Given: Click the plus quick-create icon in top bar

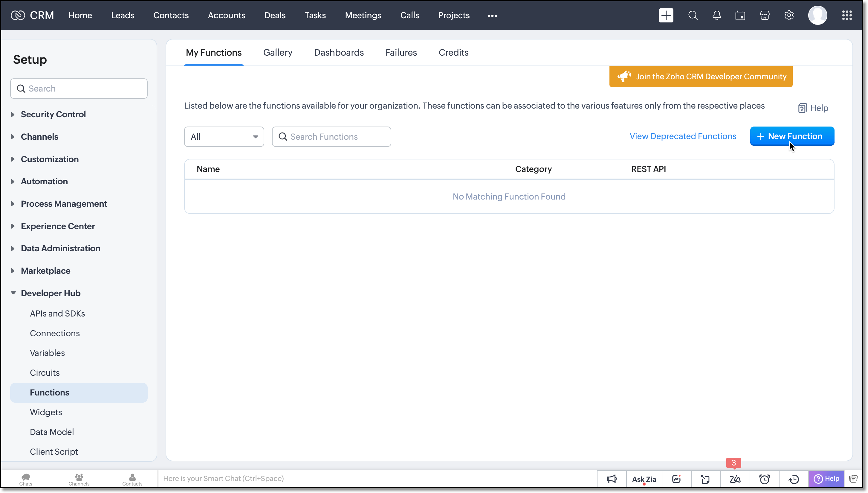Looking at the screenshot, I should [666, 16].
